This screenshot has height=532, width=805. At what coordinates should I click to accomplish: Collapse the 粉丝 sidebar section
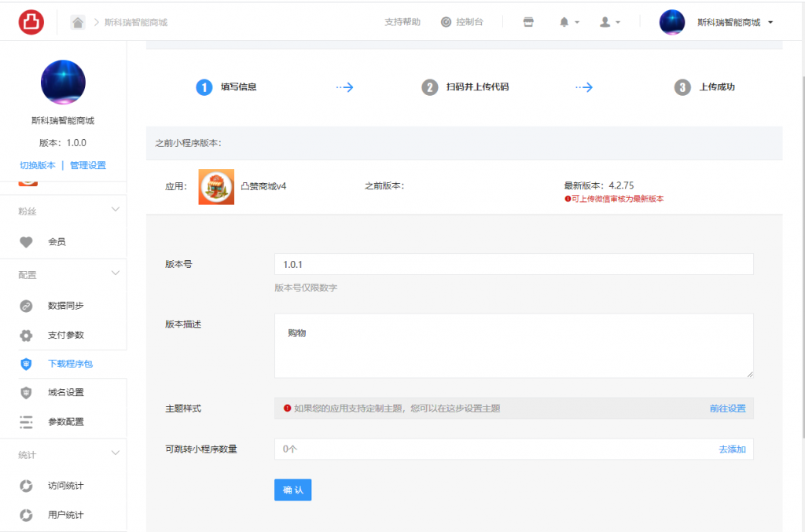(x=116, y=209)
